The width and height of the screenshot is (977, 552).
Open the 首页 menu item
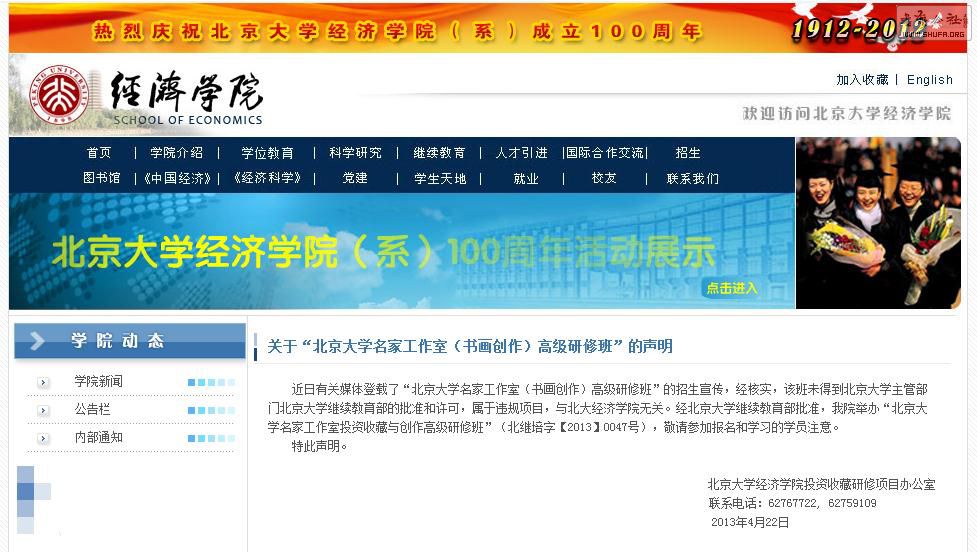coord(99,153)
